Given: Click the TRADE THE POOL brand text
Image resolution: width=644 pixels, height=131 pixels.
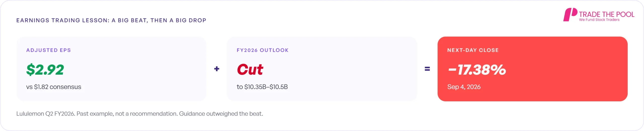Looking at the screenshot, I should (x=607, y=14).
